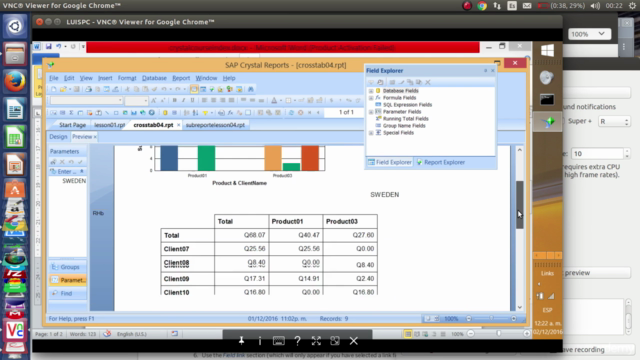This screenshot has height=360, width=640.
Task: Click the Find button in the preview panel
Action: pyautogui.click(x=67, y=293)
